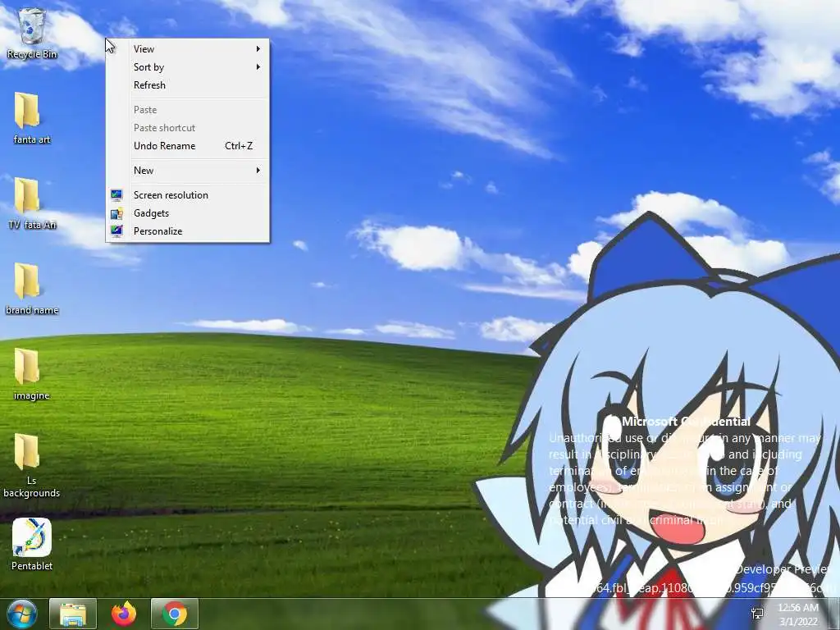The height and width of the screenshot is (630, 840).
Task: Select the 'fanta art' folder icon
Action: 27,110
